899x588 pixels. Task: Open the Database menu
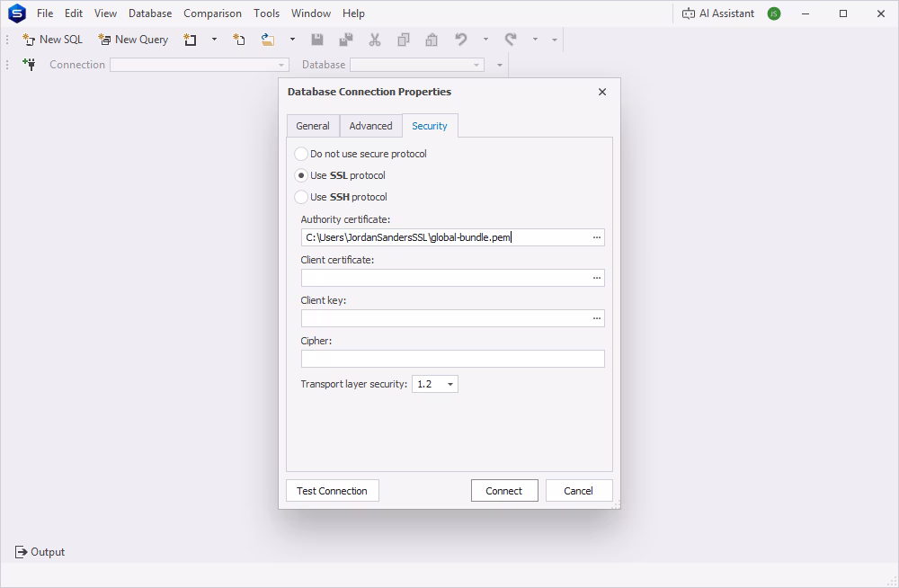click(150, 13)
